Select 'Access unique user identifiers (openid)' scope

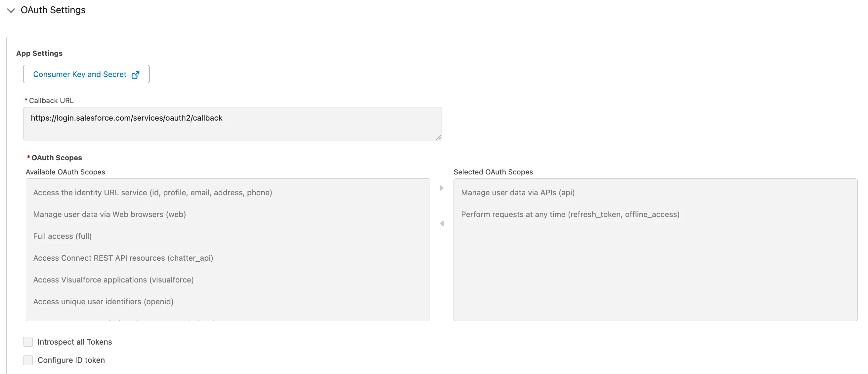(228, 302)
